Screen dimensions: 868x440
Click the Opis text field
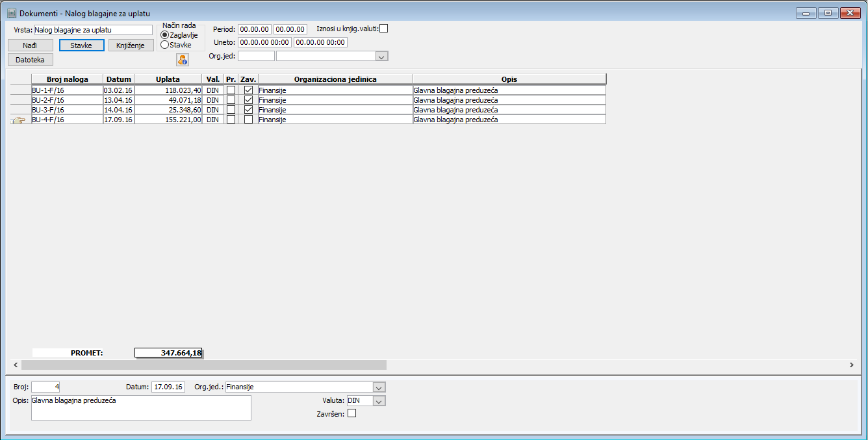tap(141, 408)
